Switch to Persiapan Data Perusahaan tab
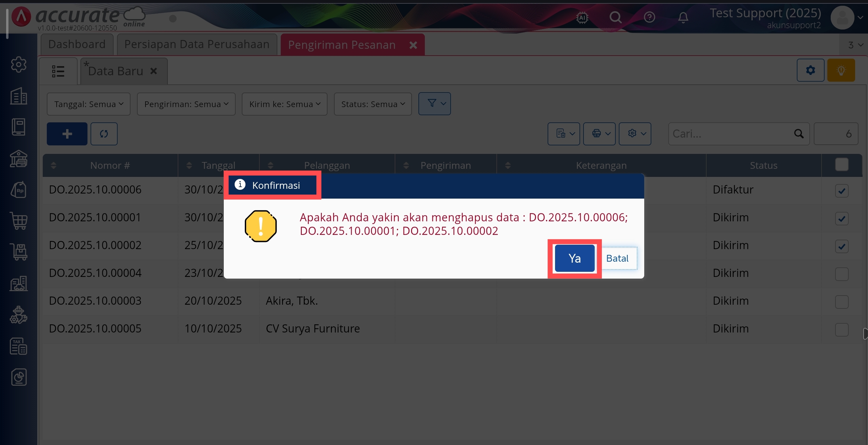The width and height of the screenshot is (868, 445). [x=197, y=44]
